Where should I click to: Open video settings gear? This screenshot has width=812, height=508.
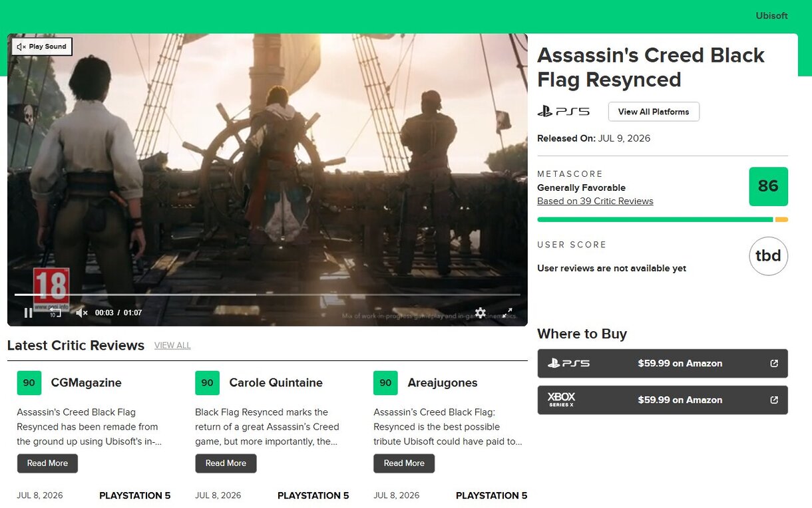[x=481, y=313]
